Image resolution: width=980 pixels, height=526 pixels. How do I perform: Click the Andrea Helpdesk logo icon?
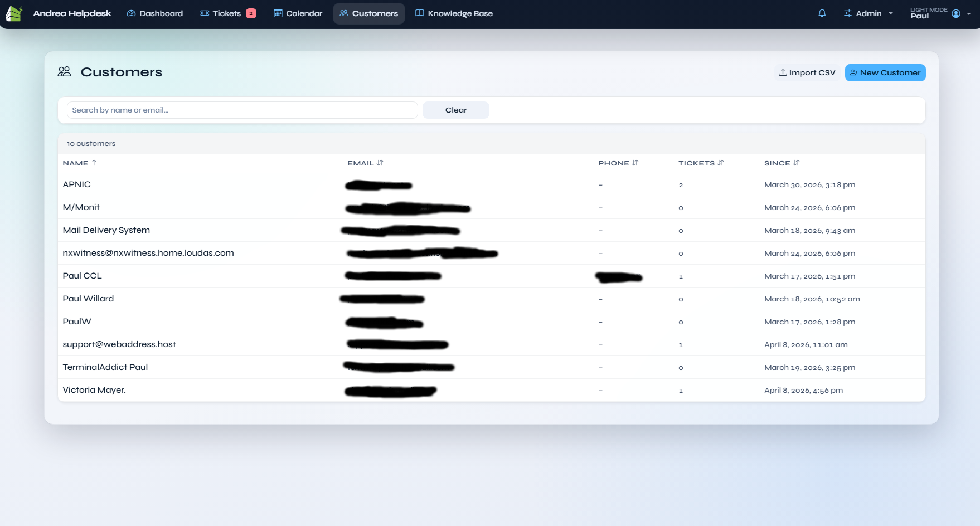pyautogui.click(x=13, y=13)
